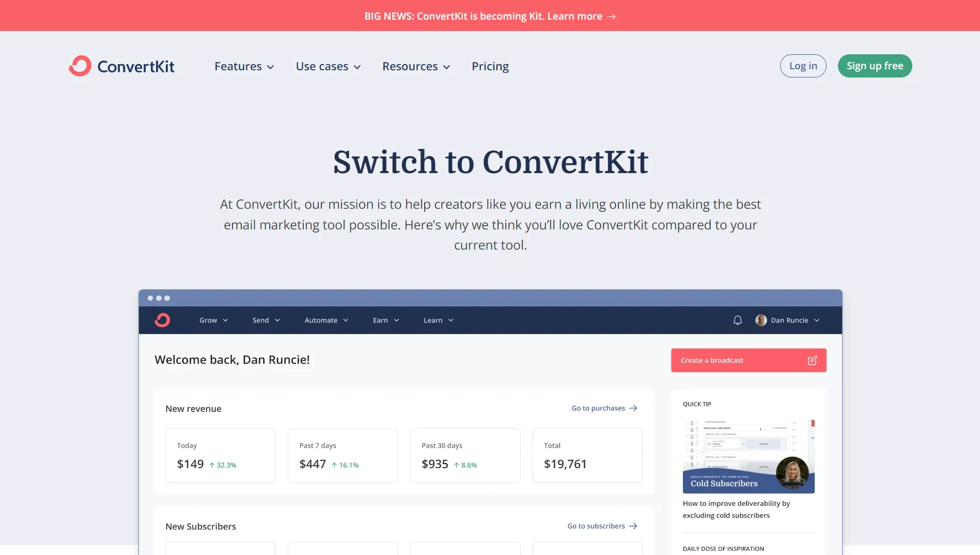Open the Earn menu in the dashboard
Image resolution: width=980 pixels, height=555 pixels.
point(386,320)
